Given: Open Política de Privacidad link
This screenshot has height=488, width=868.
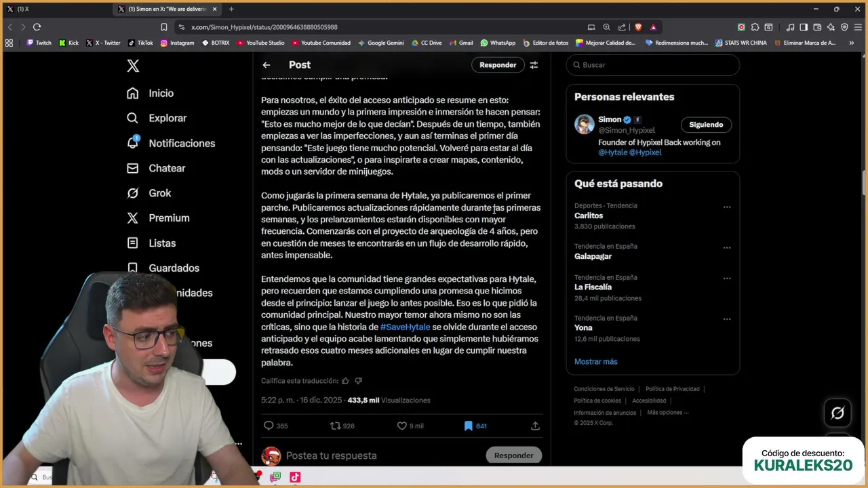Looking at the screenshot, I should pyautogui.click(x=673, y=389).
